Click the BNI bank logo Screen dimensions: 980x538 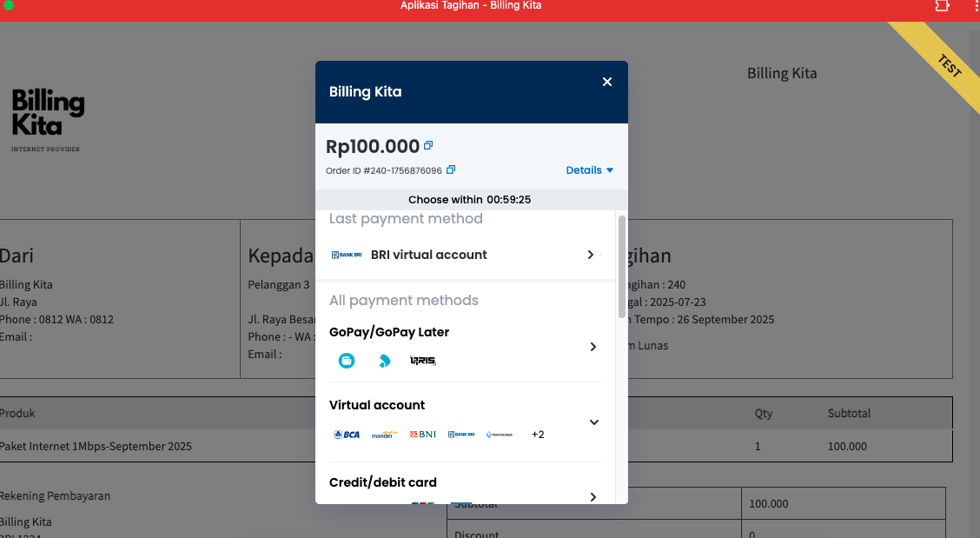423,435
